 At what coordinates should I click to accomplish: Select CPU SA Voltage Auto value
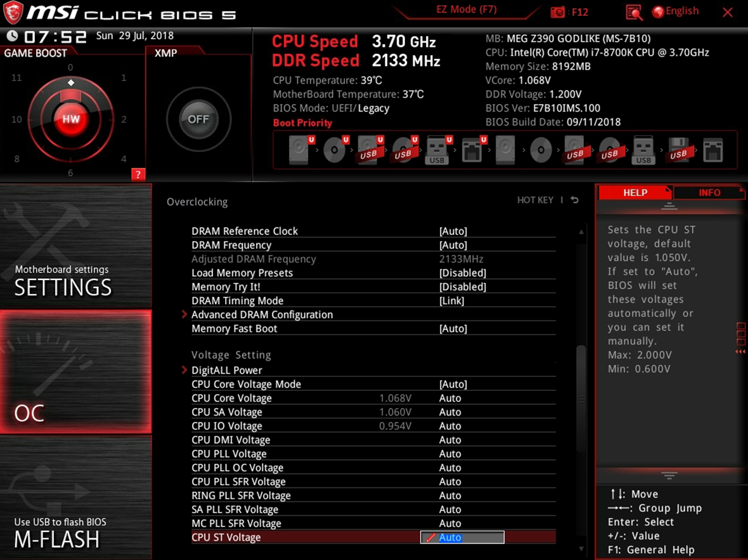pos(450,412)
